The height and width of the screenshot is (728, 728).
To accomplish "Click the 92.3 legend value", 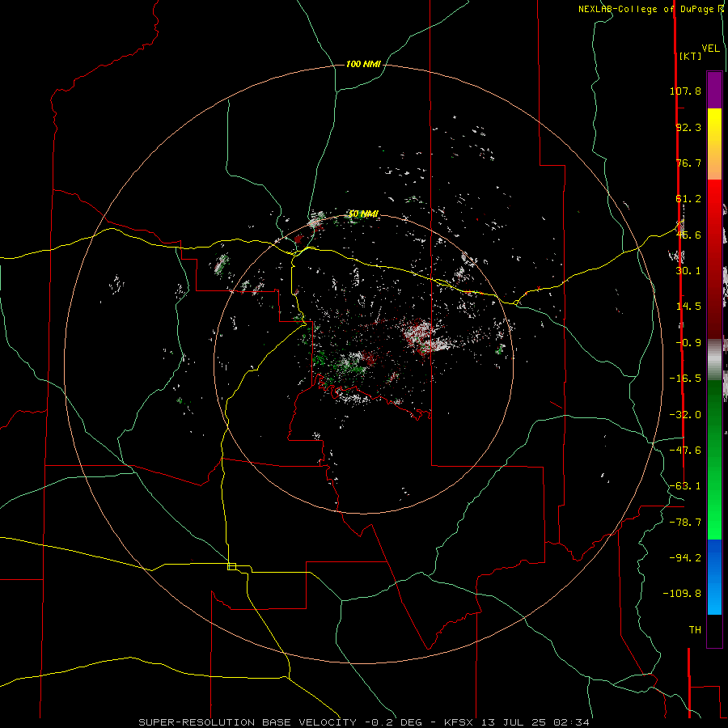I will click(688, 127).
